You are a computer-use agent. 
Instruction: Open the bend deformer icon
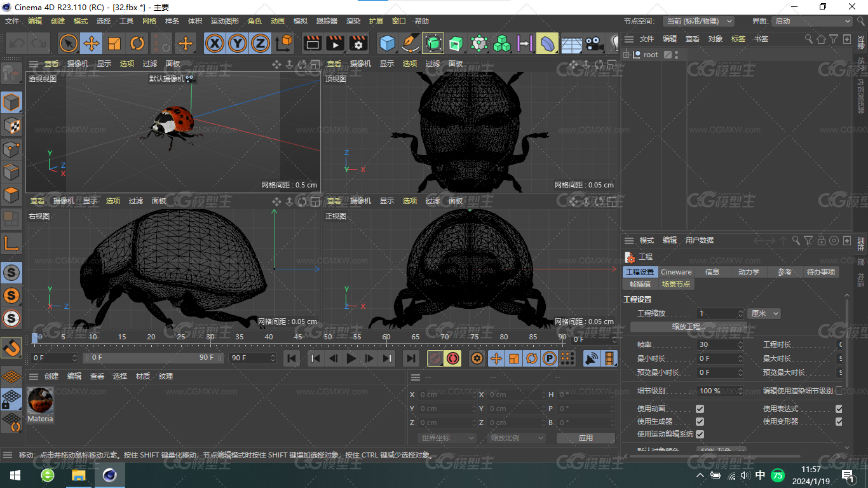[x=547, y=43]
